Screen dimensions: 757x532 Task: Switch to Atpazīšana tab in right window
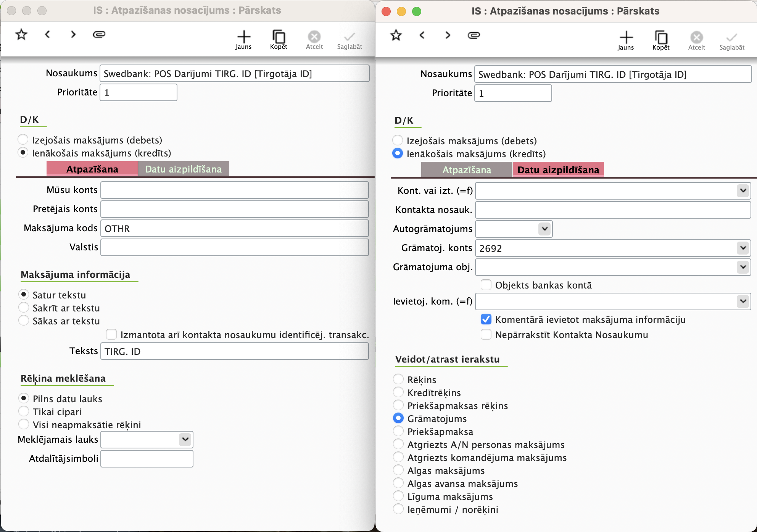click(467, 169)
